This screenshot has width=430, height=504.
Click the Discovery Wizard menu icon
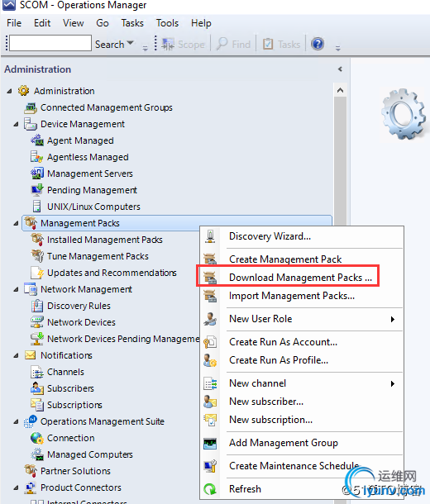(210, 236)
